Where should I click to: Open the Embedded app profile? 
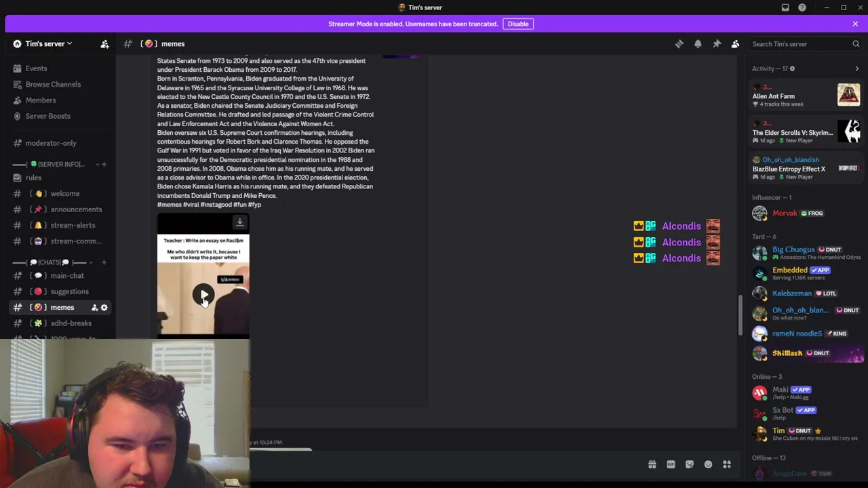pyautogui.click(x=806, y=273)
